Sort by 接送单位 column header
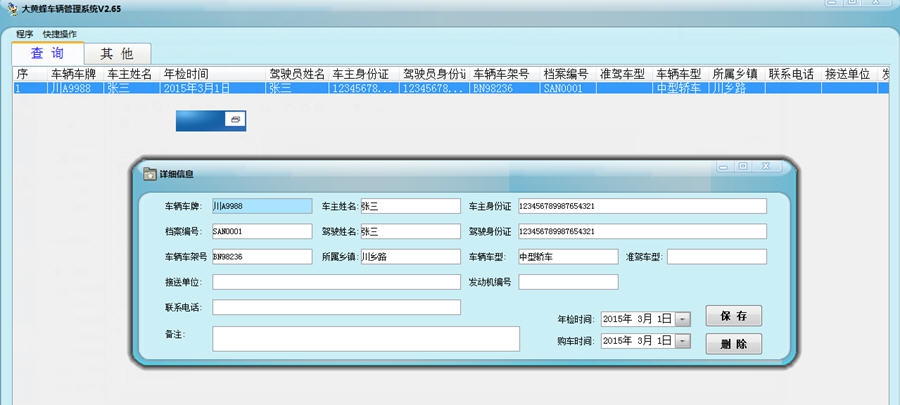 848,74
